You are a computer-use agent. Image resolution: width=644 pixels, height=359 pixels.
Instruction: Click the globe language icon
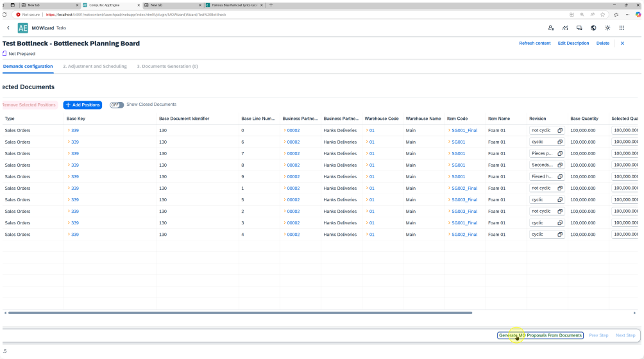click(x=593, y=28)
